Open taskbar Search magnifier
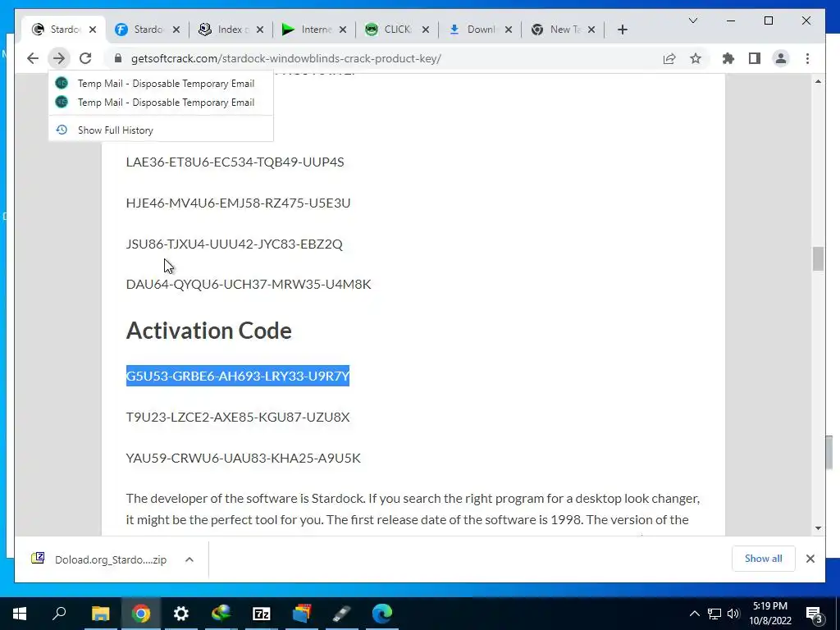The width and height of the screenshot is (840, 630). (59, 614)
